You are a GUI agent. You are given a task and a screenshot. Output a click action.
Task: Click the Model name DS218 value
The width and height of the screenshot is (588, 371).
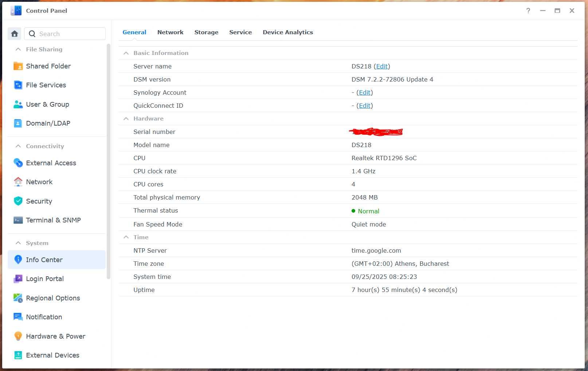click(x=361, y=145)
